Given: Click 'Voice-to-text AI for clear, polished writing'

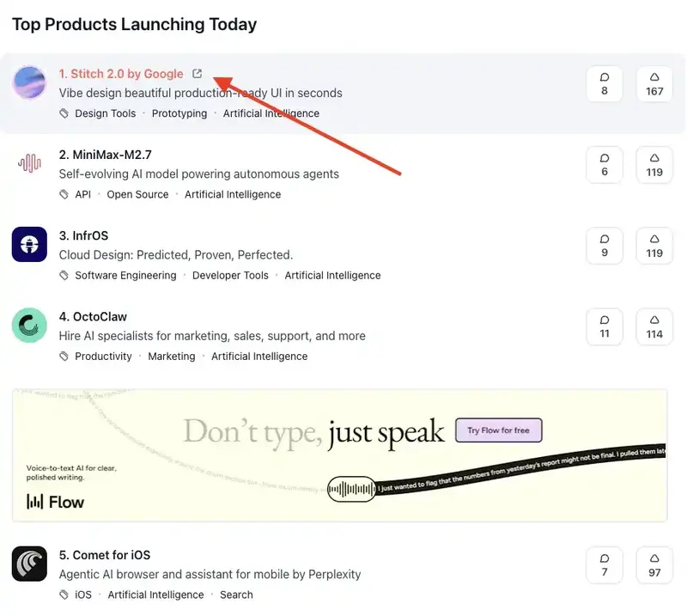Looking at the screenshot, I should (71, 473).
